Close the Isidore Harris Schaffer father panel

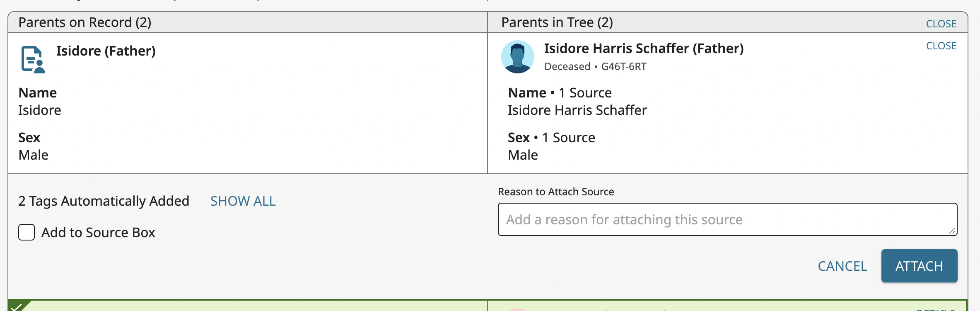click(941, 46)
